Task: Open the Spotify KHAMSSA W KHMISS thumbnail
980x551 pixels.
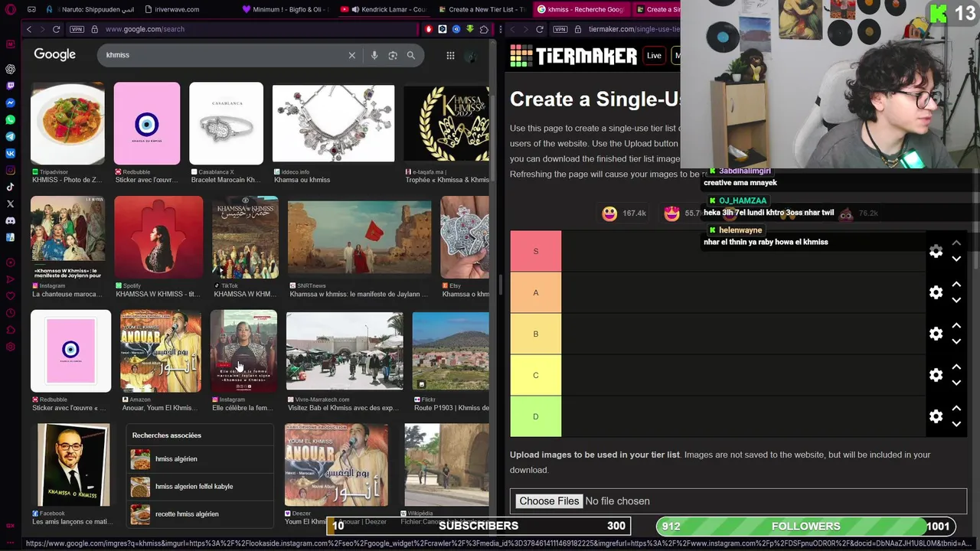Action: (x=158, y=237)
